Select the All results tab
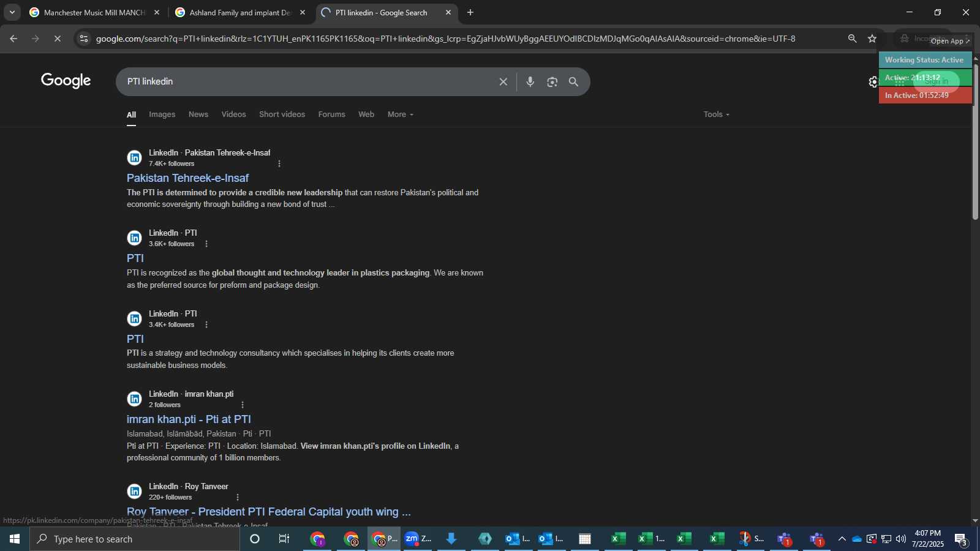The width and height of the screenshot is (980, 551). pyautogui.click(x=131, y=114)
